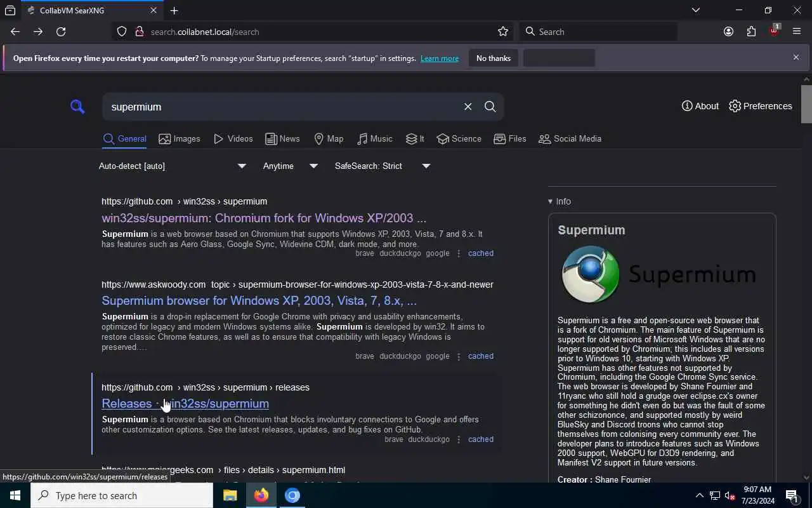Reload the current page

(61, 32)
